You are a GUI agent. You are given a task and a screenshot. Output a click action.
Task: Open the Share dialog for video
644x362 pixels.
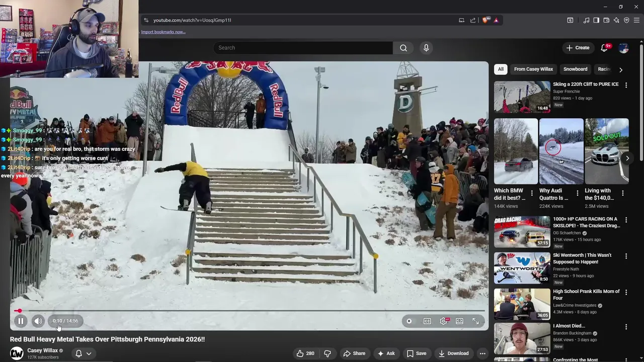point(354,353)
